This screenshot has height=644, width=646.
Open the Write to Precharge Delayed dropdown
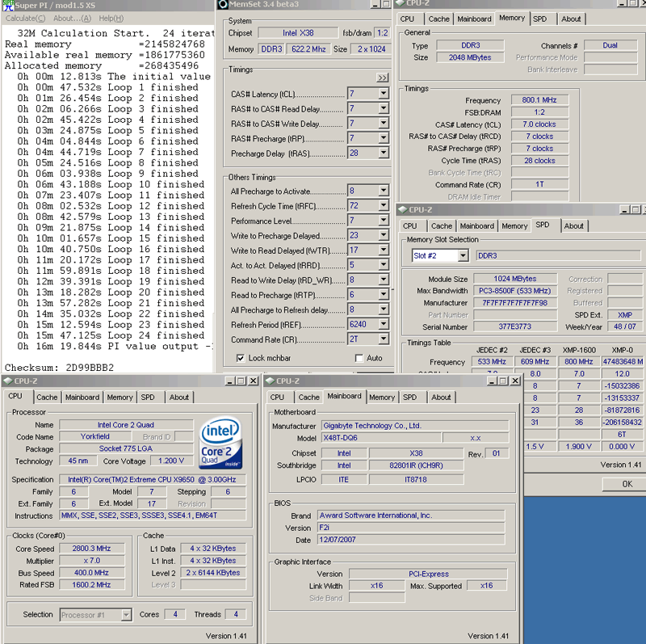(x=384, y=235)
